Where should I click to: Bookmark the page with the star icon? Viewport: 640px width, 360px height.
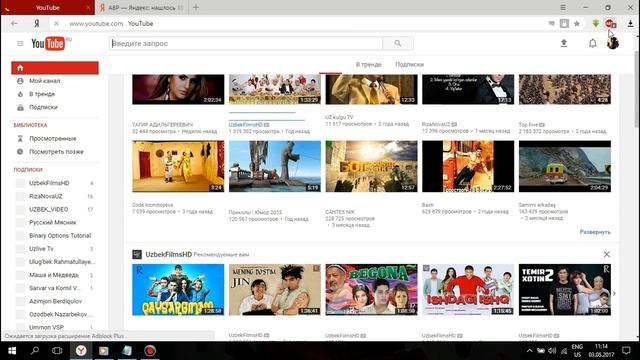tap(577, 24)
